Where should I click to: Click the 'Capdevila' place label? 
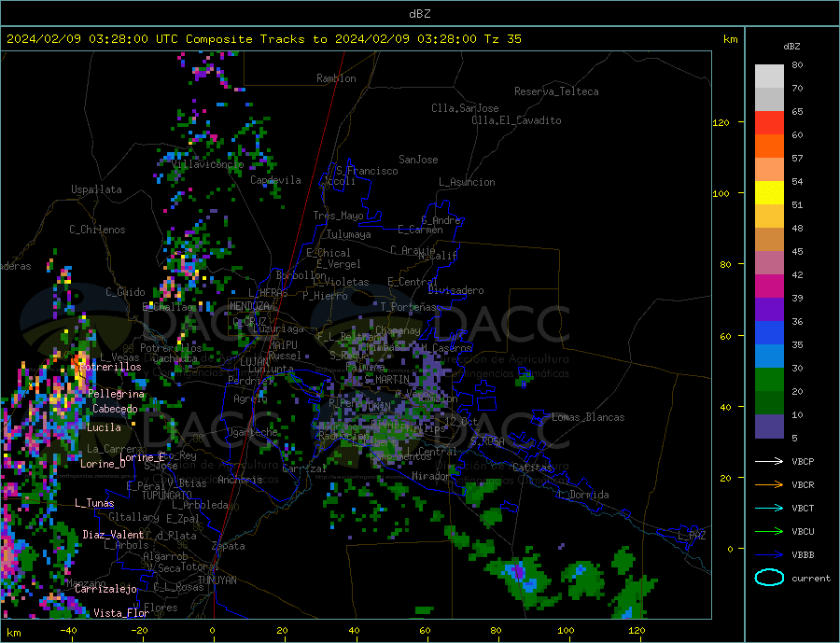[275, 180]
